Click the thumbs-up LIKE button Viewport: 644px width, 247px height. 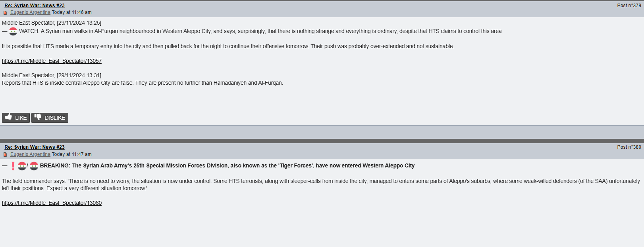[16, 118]
